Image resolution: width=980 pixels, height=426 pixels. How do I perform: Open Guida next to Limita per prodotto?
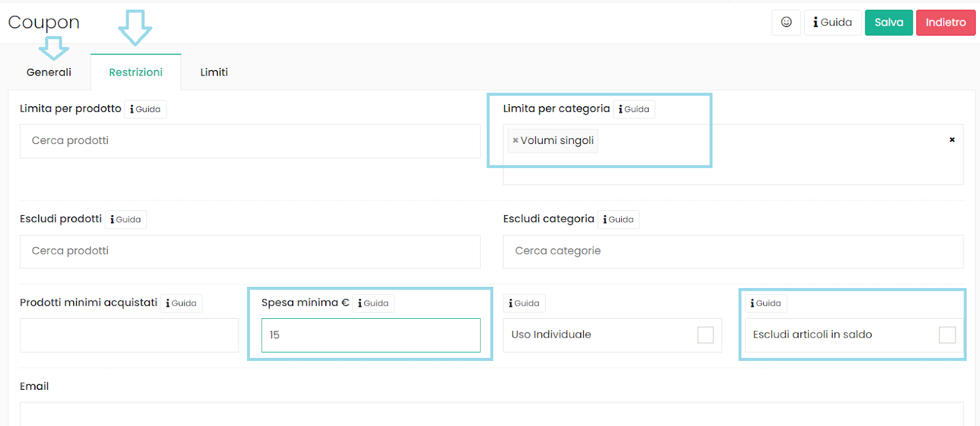click(145, 109)
